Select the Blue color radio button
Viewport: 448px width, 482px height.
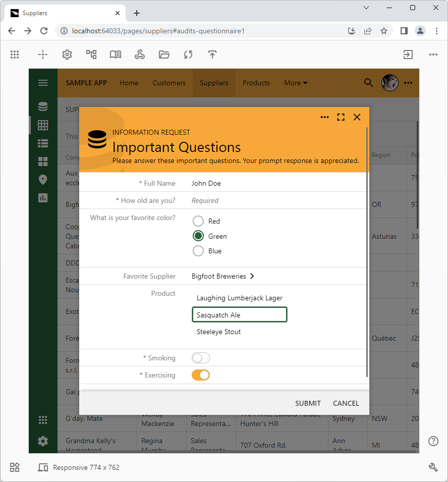pos(198,251)
